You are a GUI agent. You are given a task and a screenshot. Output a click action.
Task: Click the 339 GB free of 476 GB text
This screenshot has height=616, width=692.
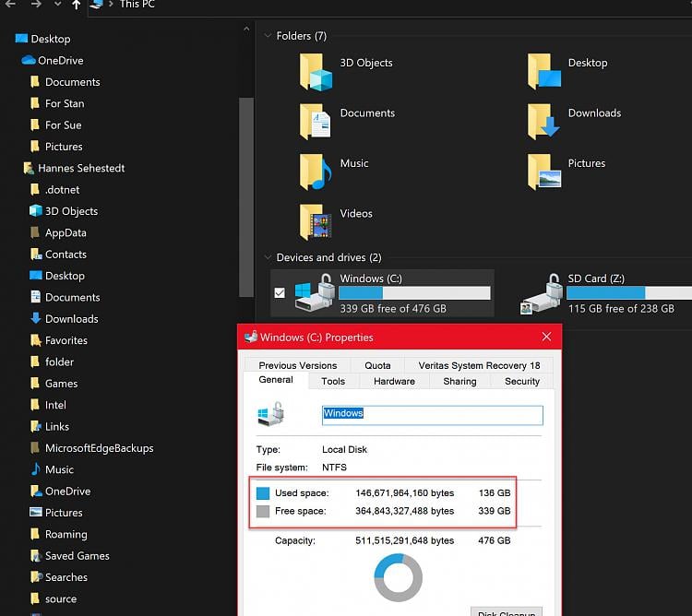click(x=393, y=308)
